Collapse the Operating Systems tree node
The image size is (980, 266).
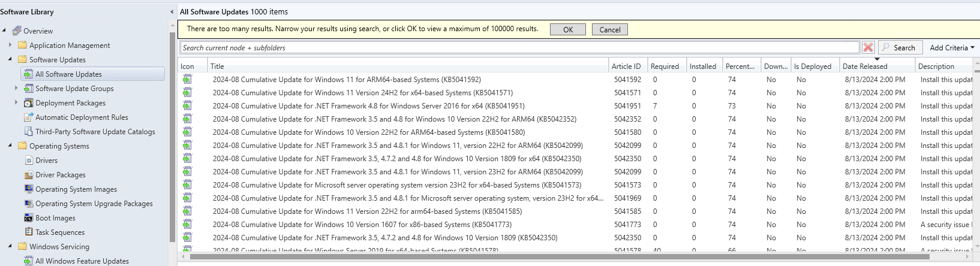tap(10, 146)
